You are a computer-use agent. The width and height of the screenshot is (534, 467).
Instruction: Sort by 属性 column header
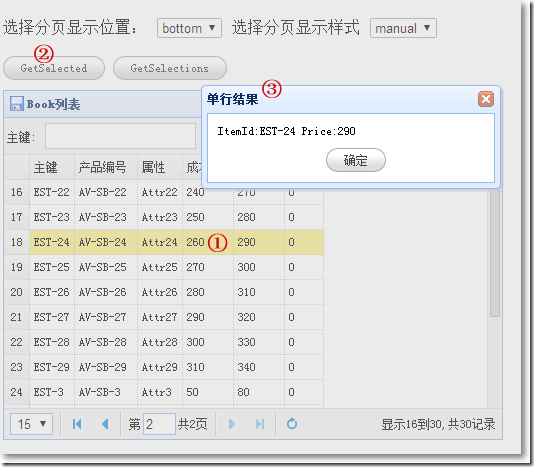pos(160,167)
